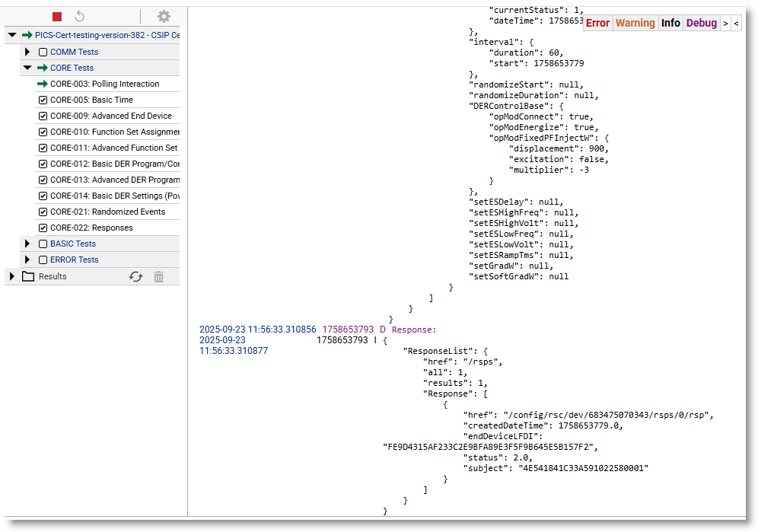Select CORE-003: Polling Interaction test
The width and height of the screenshot is (758, 532).
[x=104, y=84]
